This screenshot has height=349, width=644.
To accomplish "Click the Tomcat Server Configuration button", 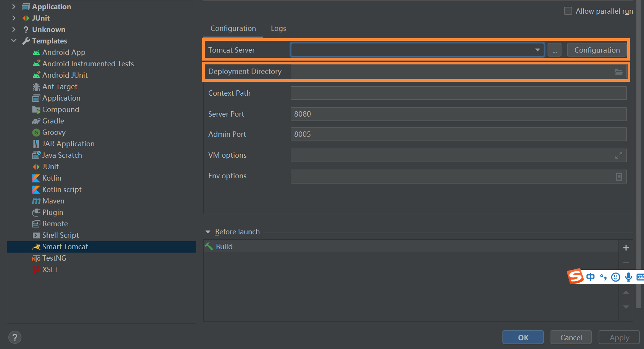I will pyautogui.click(x=597, y=50).
